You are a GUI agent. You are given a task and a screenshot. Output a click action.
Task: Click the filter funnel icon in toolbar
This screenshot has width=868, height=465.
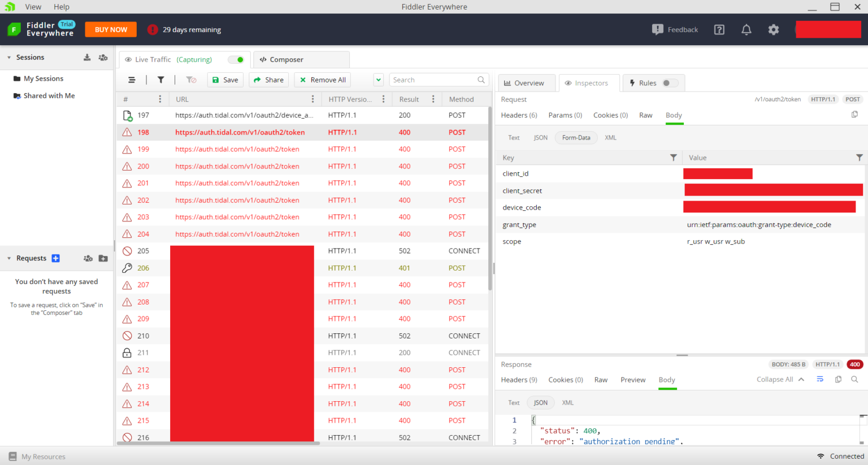point(160,80)
